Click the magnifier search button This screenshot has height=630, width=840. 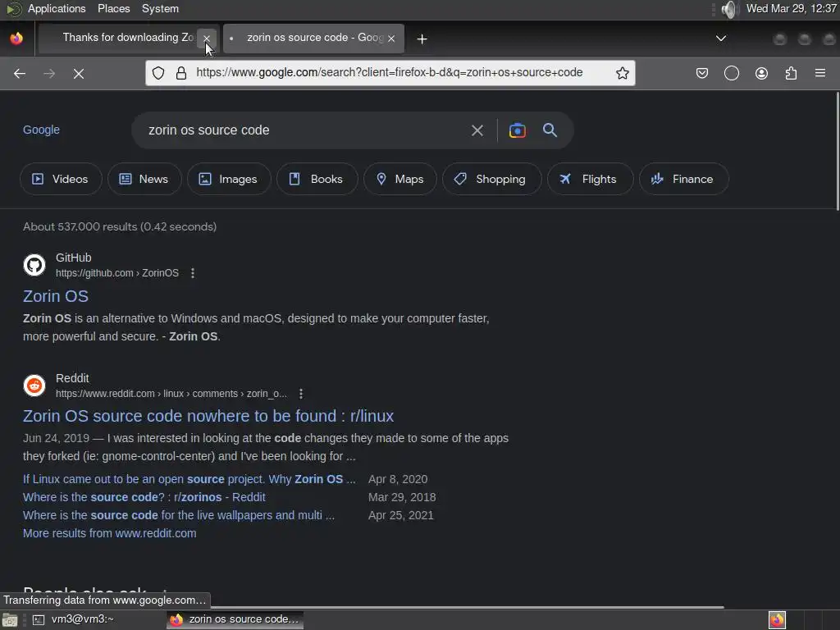(550, 130)
